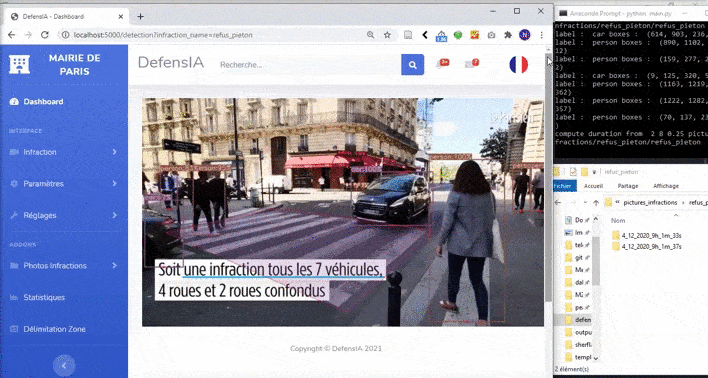Click the Explorer quick access toolbar dropdown arrow
Screen dimensions: 708x378
pos(593,172)
